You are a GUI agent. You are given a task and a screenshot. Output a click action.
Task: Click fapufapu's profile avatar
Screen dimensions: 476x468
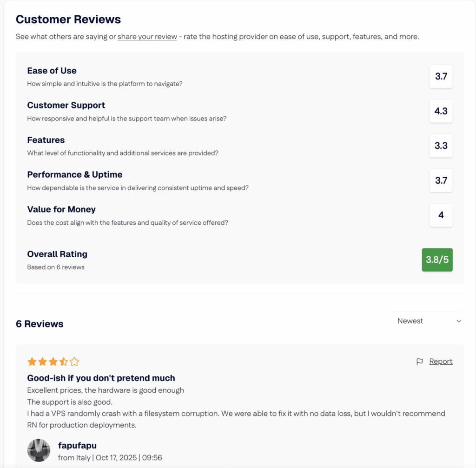coord(39,450)
